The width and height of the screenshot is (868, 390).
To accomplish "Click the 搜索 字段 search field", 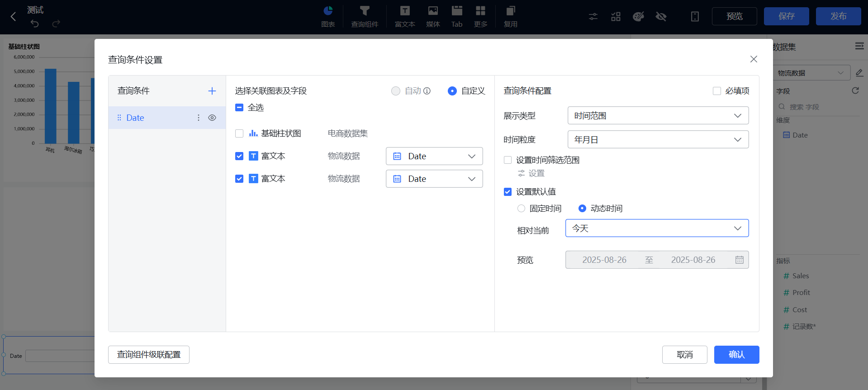I will pos(818,107).
